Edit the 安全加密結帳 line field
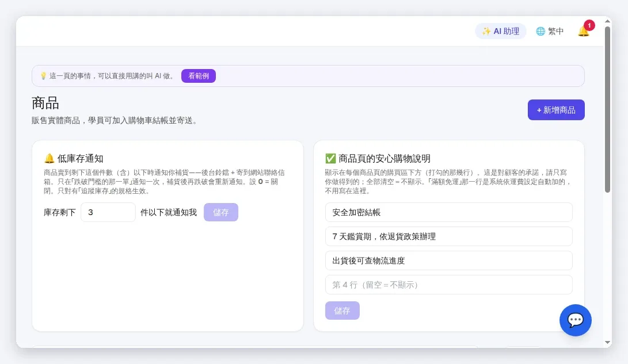 (448, 212)
